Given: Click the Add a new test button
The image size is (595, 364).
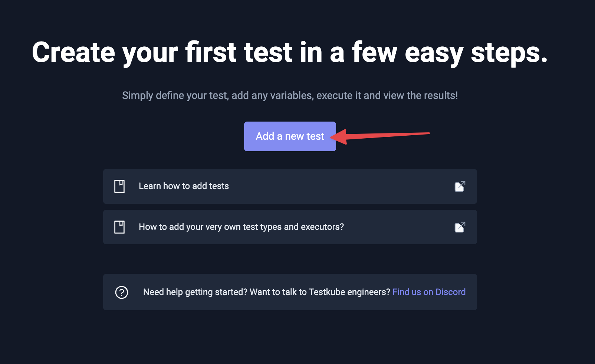Looking at the screenshot, I should coord(290,136).
